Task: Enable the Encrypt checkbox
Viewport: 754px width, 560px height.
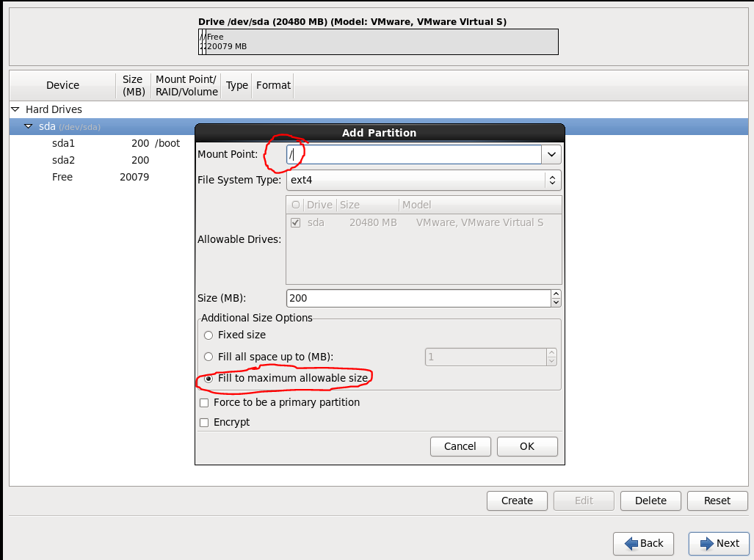Action: [204, 423]
